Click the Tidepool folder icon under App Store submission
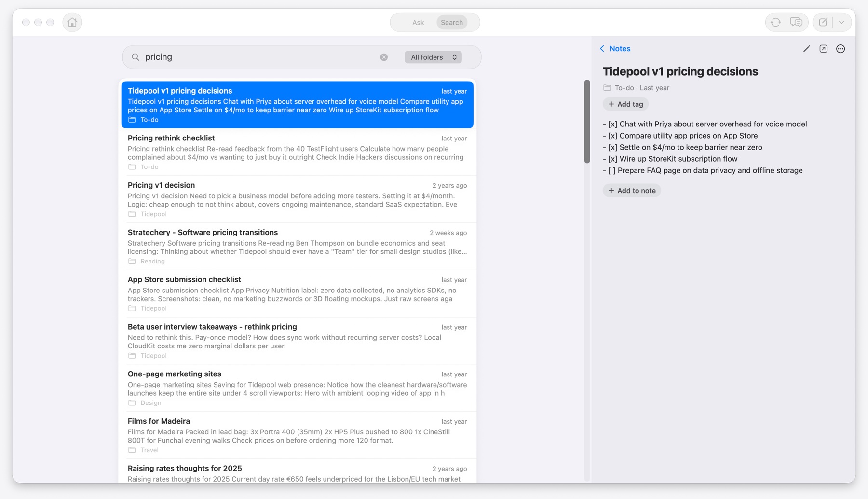The width and height of the screenshot is (868, 499). click(x=132, y=308)
